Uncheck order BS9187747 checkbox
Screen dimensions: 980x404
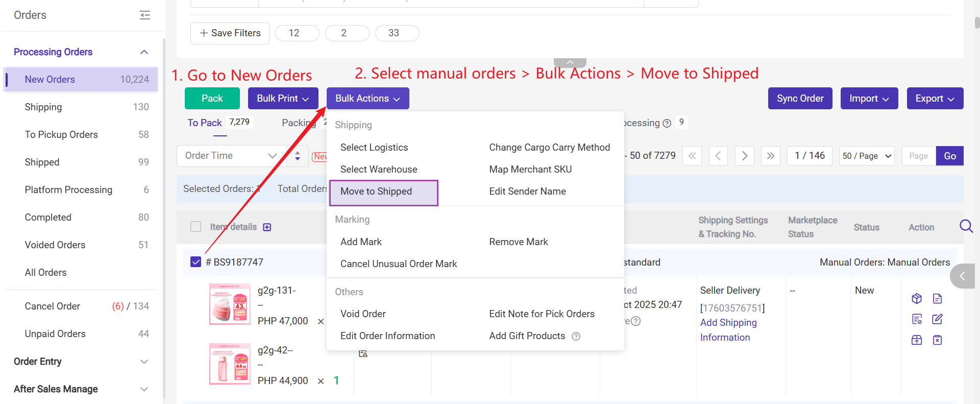(x=195, y=262)
